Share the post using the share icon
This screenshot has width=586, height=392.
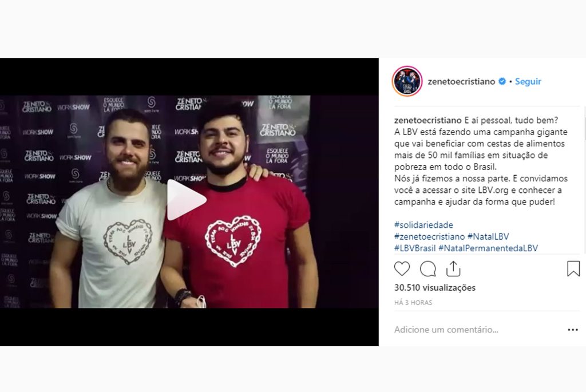point(453,269)
